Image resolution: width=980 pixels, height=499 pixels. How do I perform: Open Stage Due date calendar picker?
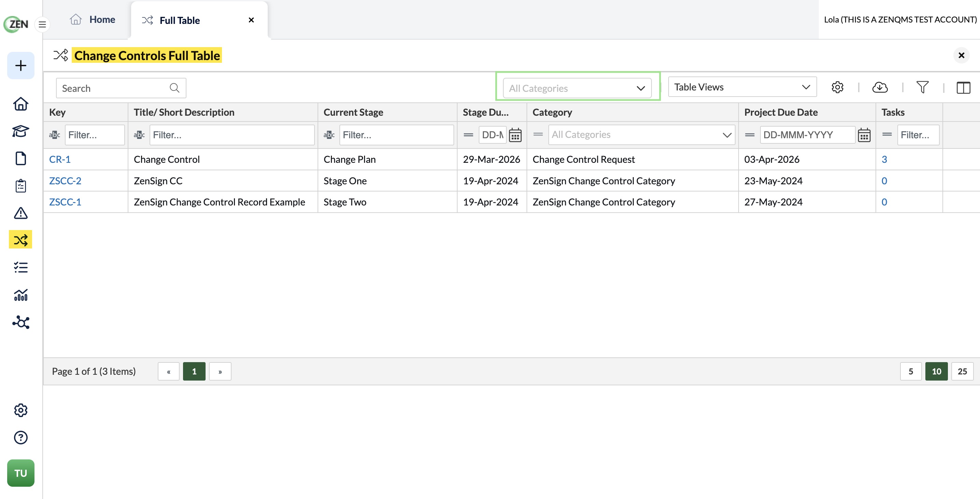[515, 135]
